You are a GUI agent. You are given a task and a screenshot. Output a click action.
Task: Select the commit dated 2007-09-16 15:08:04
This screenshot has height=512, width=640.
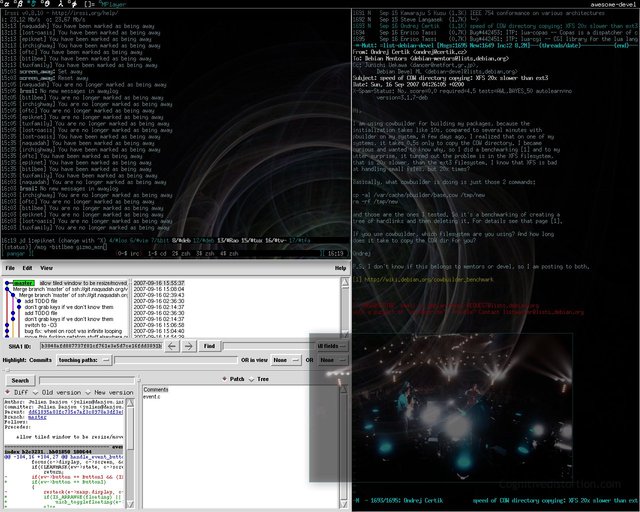click(159, 289)
